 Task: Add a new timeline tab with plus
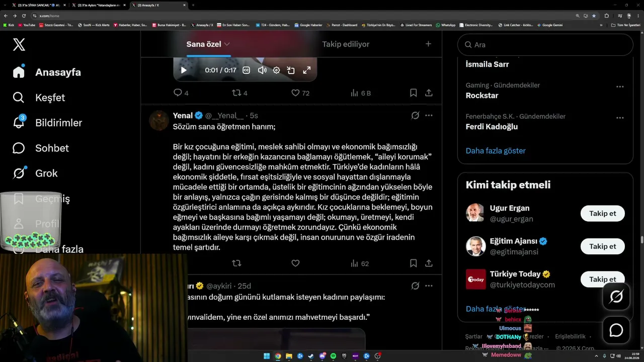pos(428,44)
